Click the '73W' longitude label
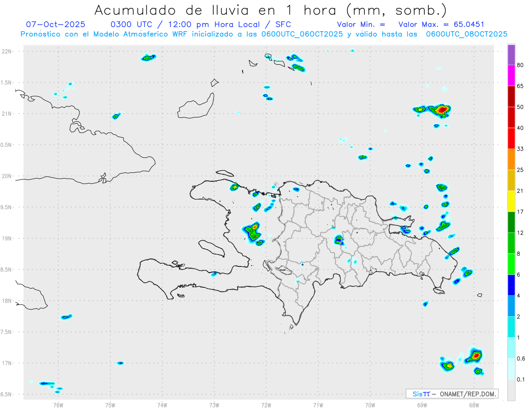532x411 pixels. 214,405
